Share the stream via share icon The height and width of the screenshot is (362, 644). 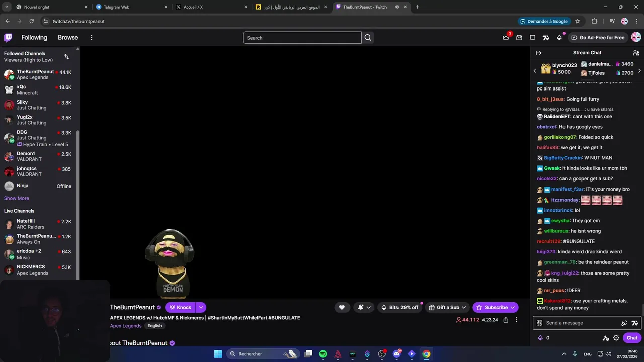[x=506, y=320]
